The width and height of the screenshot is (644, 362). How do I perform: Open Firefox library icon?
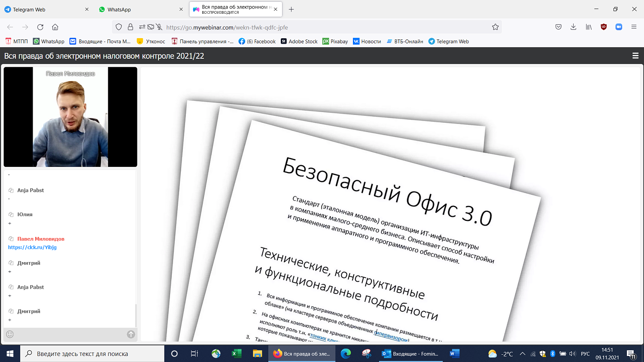(x=589, y=27)
